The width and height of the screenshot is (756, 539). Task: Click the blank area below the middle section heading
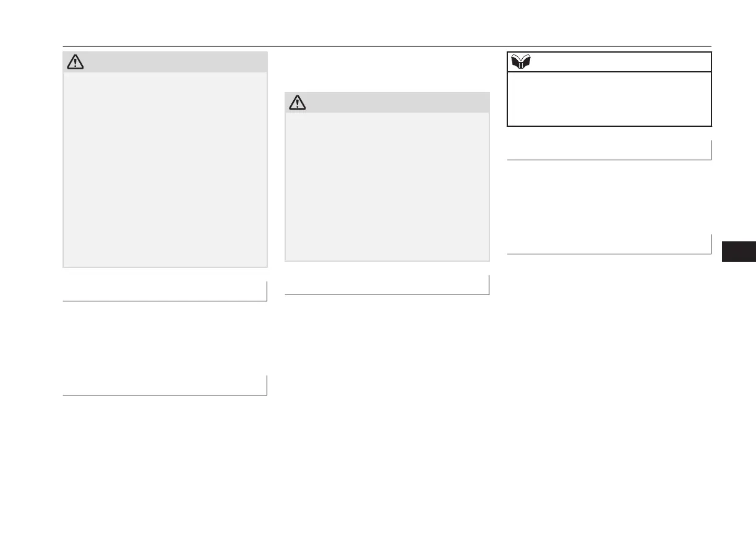click(x=387, y=371)
